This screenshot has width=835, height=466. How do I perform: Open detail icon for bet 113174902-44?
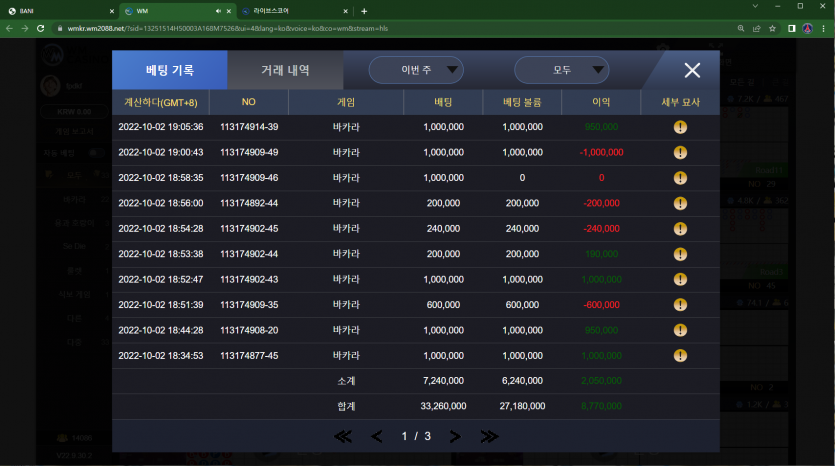click(x=680, y=254)
